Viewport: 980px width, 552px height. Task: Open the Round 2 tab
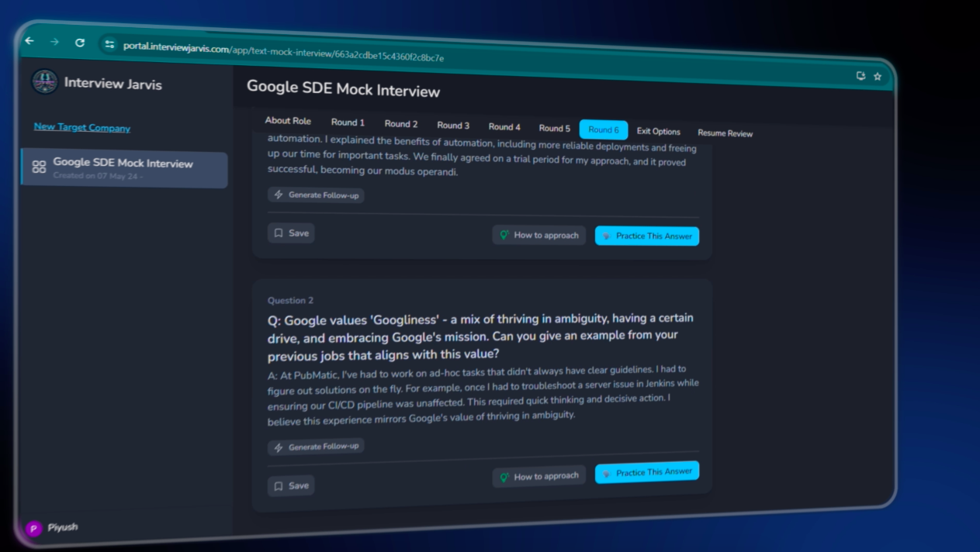(x=401, y=124)
